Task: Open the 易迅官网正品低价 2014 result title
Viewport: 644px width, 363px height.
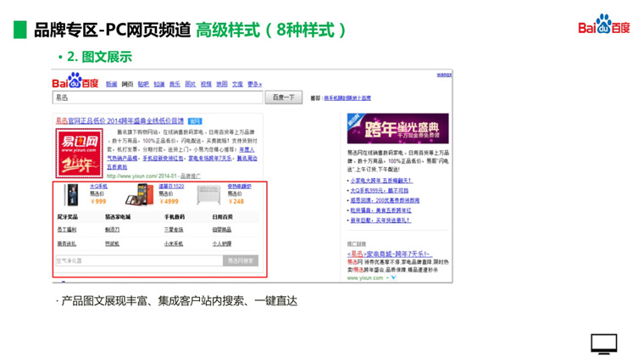Action: 119,121
